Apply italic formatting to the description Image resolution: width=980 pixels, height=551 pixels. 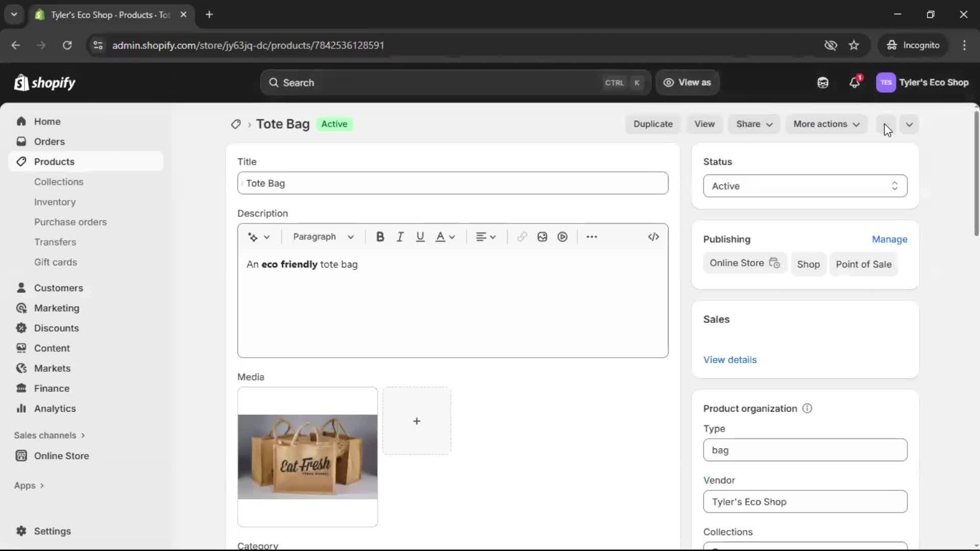[400, 236]
